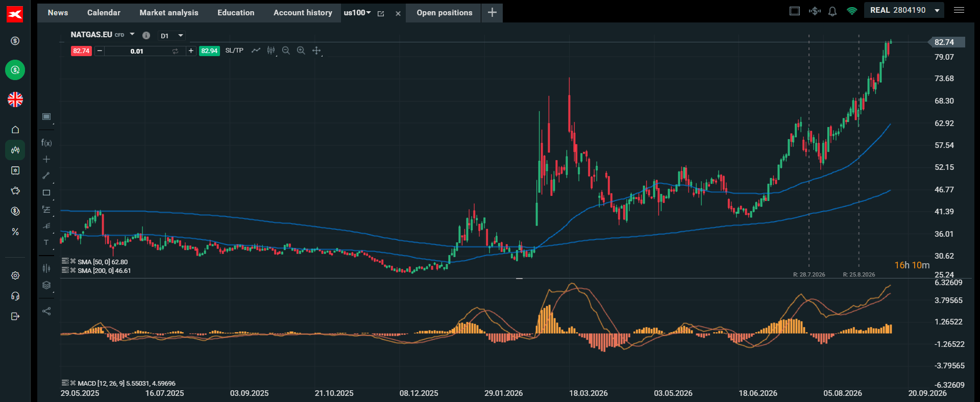
Task: Open MACD [12, 26, 9] indicator settings
Action: point(65,383)
